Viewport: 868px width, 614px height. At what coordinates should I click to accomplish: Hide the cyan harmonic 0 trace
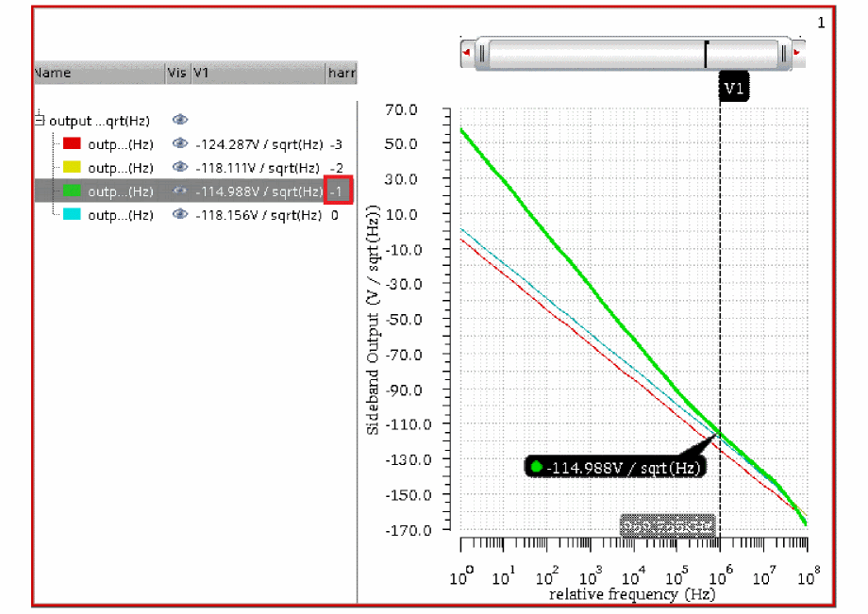click(180, 214)
